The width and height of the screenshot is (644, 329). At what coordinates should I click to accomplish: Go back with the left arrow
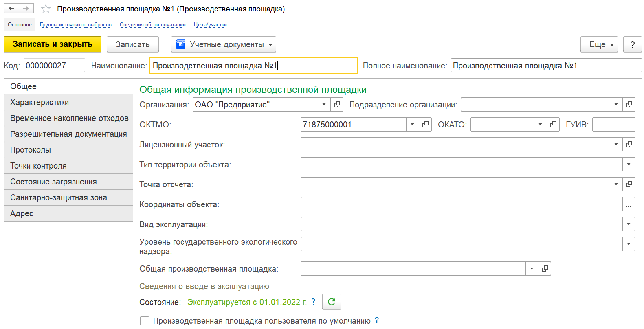(x=11, y=9)
